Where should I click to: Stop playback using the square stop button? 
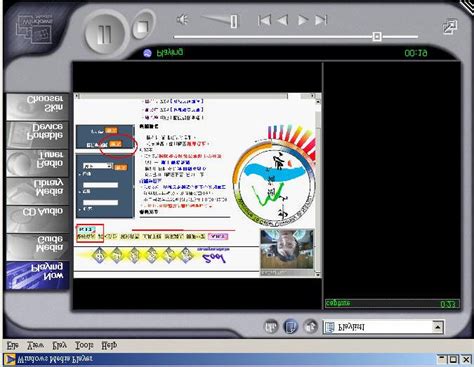pos(143,27)
